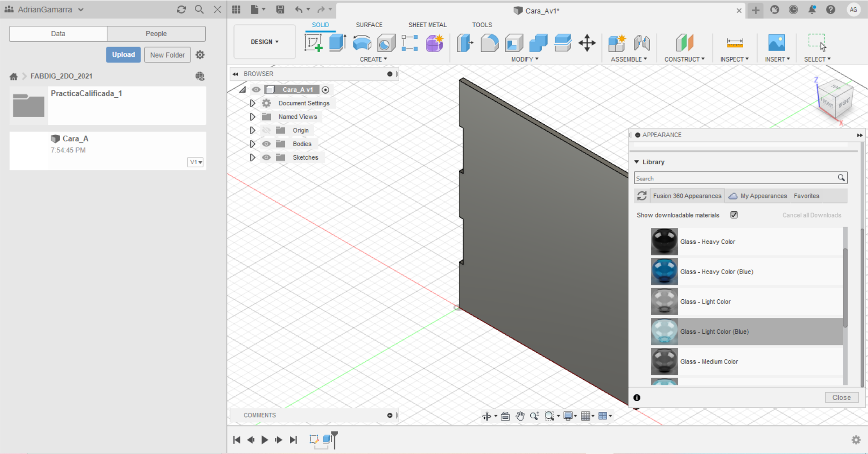The height and width of the screenshot is (454, 868).
Task: Click Cancel all Downloads link
Action: (x=811, y=215)
